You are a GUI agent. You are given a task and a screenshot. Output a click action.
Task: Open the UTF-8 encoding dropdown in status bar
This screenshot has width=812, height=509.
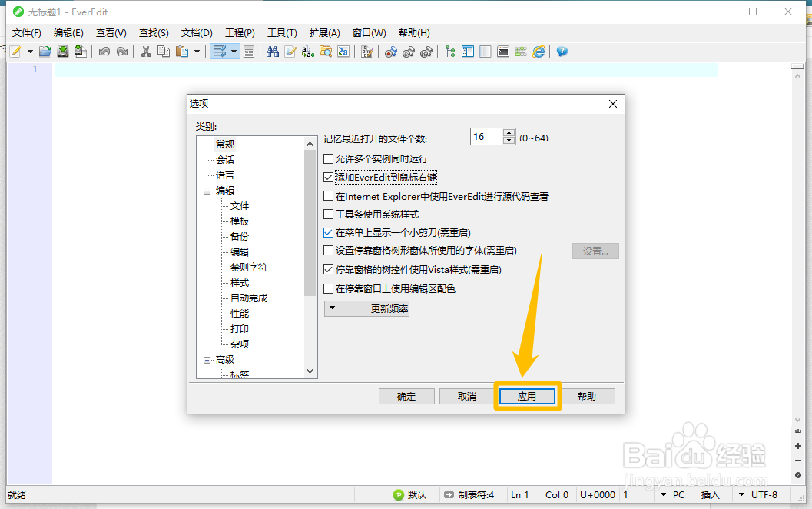point(741,495)
